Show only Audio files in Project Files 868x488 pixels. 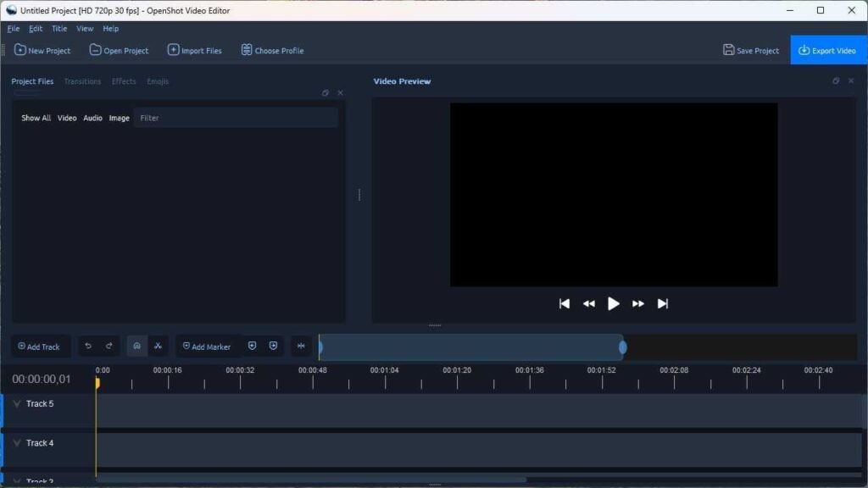click(x=92, y=118)
